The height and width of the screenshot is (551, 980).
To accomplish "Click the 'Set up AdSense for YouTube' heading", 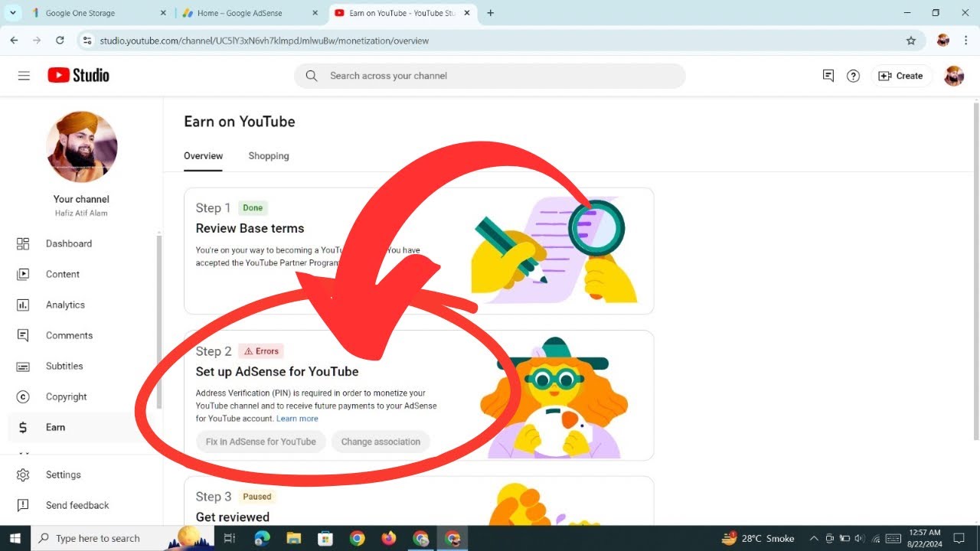I will [277, 372].
